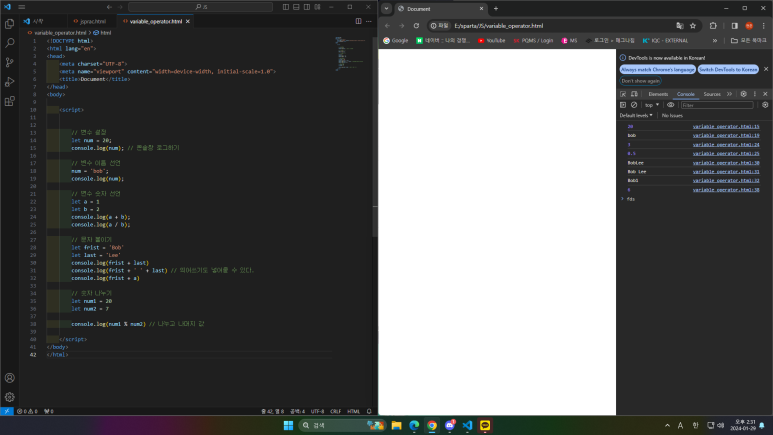773x435 pixels.
Task: Open KakaoTalk from the taskbar
Action: [485, 425]
